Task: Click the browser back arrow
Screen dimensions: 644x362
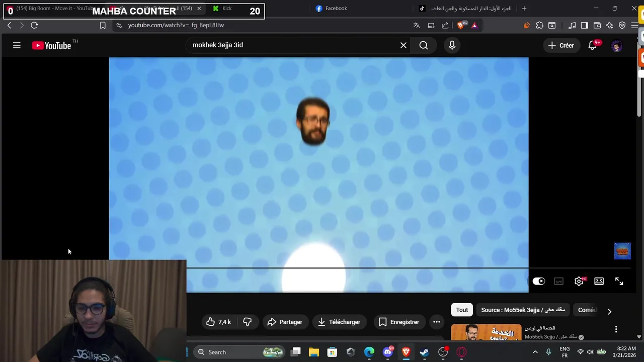Action: pos(9,25)
